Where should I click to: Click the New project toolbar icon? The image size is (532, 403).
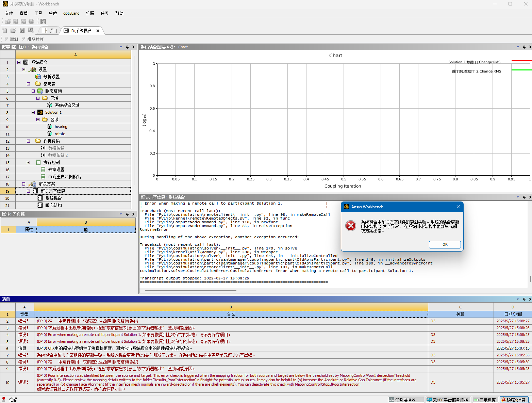(4, 30)
